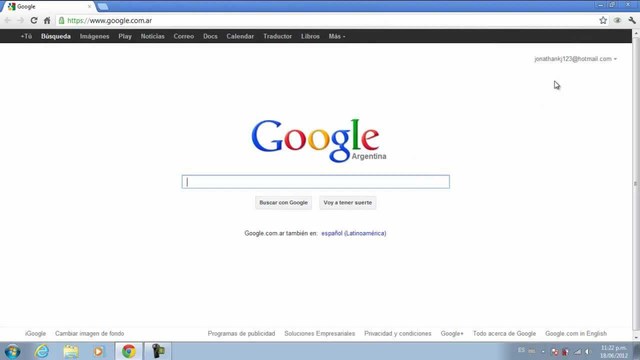The width and height of the screenshot is (640, 360).
Task: Open Windows Explorer folder on taskbar
Action: pyautogui.click(x=71, y=351)
